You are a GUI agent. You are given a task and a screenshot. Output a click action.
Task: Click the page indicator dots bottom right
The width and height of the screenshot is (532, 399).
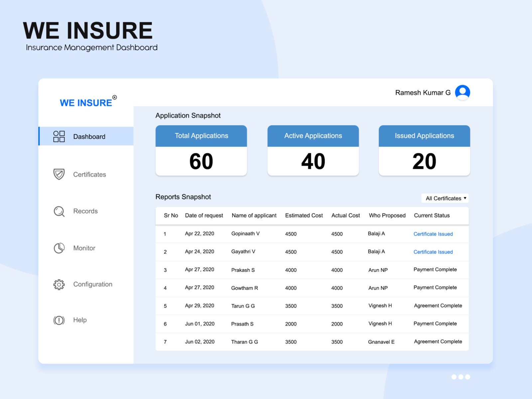pyautogui.click(x=460, y=377)
